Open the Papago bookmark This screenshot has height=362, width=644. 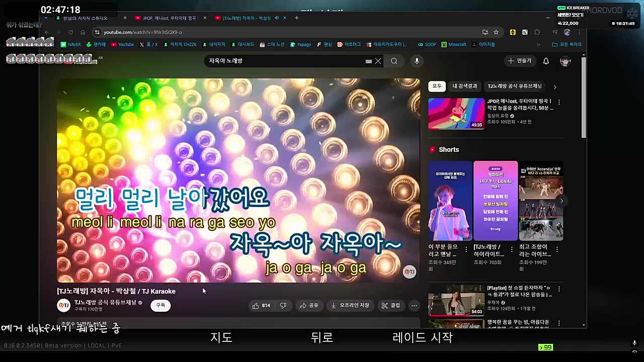[300, 44]
